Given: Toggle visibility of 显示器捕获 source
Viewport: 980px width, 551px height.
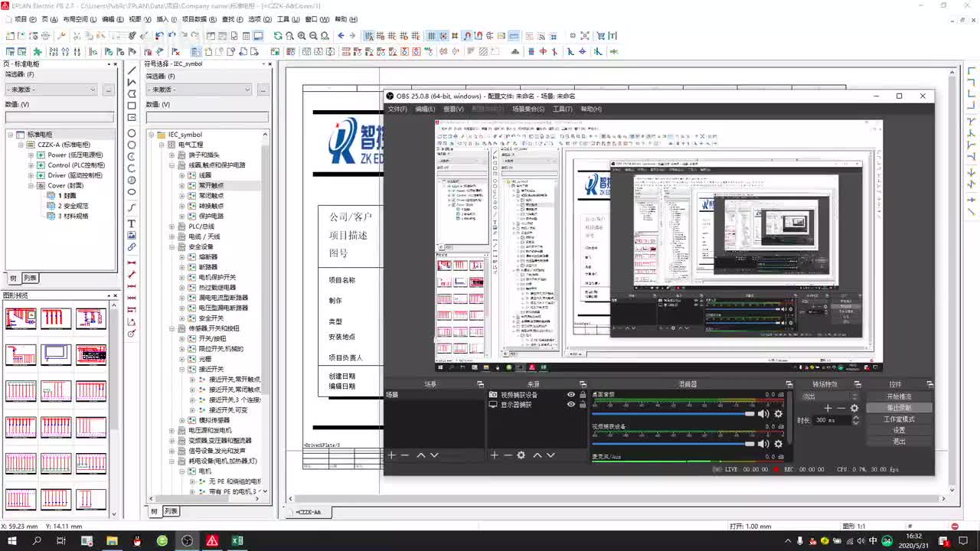Looking at the screenshot, I should tap(571, 404).
